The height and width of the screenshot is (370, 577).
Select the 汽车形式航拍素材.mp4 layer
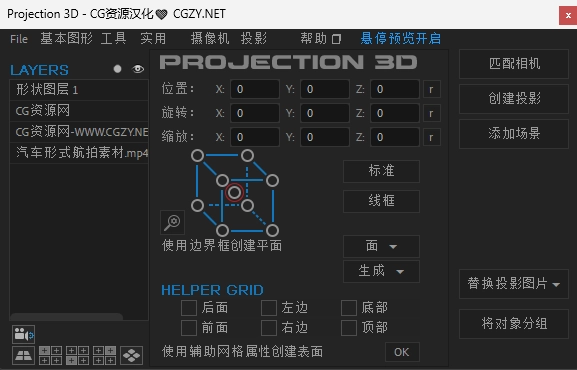[x=79, y=152]
